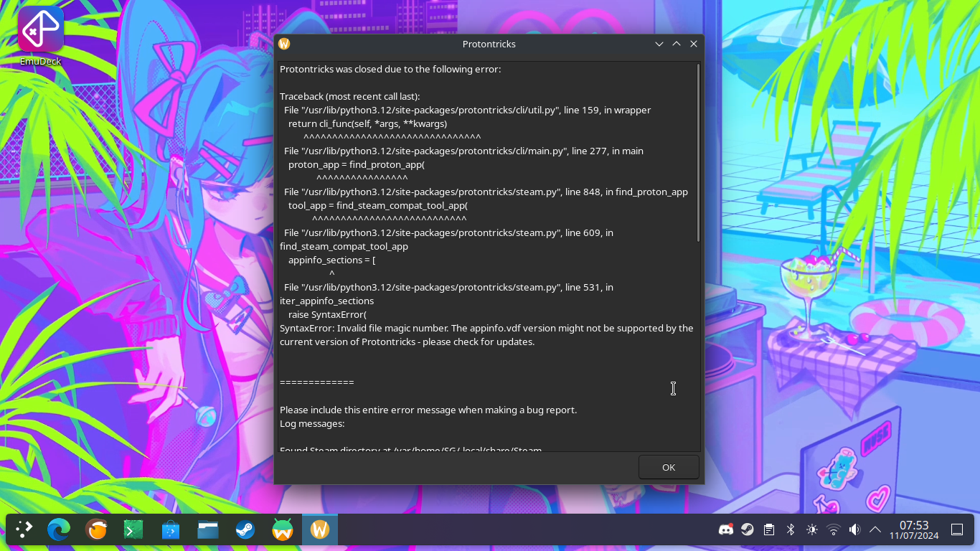Click the steam.py line 848 traceback entry
The width and height of the screenshot is (980, 551).
click(486, 192)
